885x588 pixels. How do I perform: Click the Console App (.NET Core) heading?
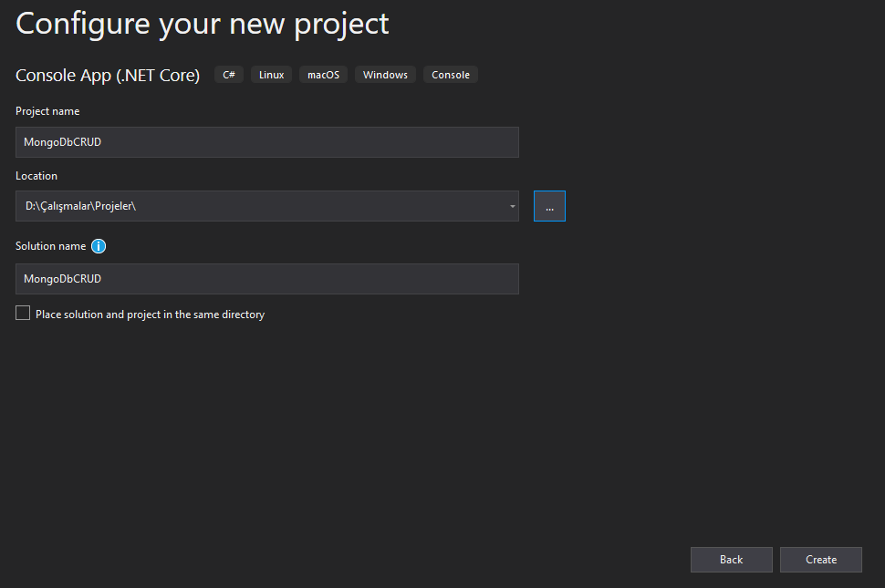pyautogui.click(x=108, y=76)
